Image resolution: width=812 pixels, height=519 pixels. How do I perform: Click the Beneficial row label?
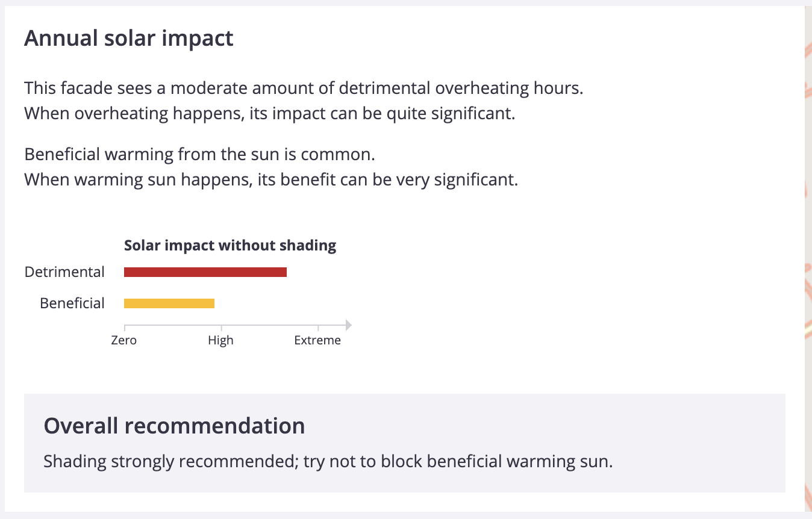click(72, 303)
